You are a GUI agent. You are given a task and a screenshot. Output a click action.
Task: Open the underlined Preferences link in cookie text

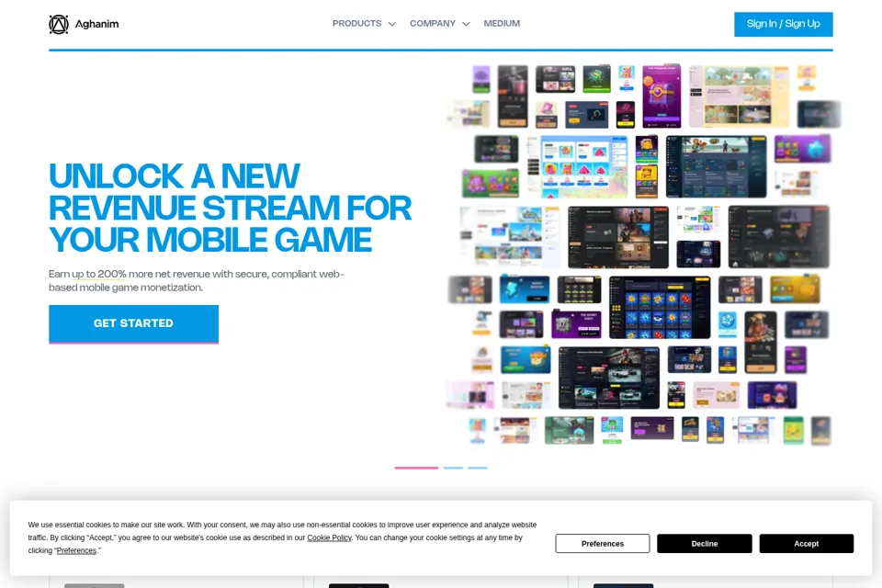(x=76, y=551)
